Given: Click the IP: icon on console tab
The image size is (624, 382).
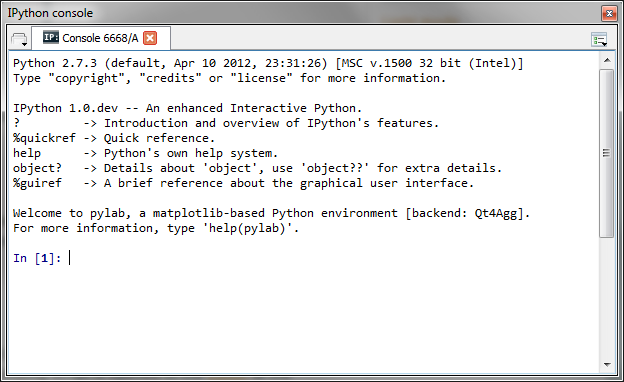Looking at the screenshot, I should [51, 37].
